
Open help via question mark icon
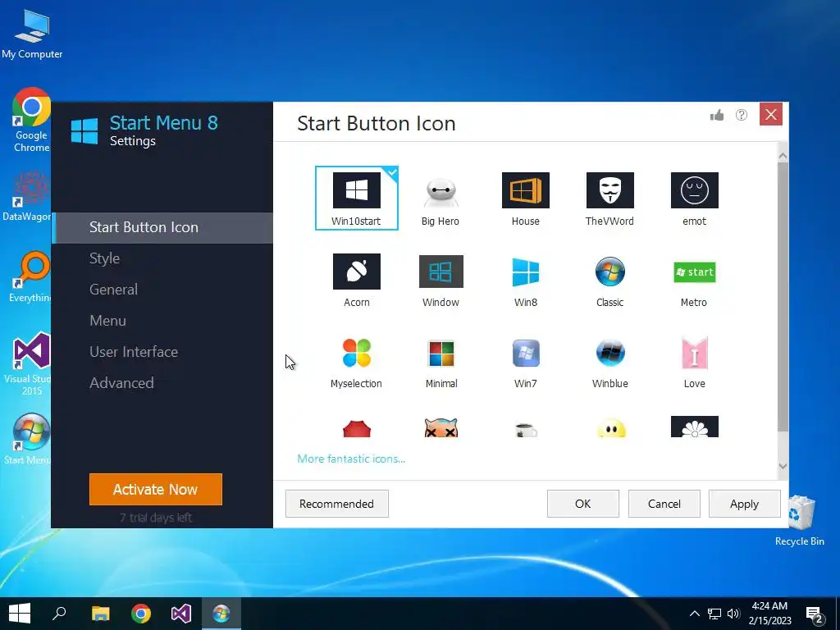[742, 115]
